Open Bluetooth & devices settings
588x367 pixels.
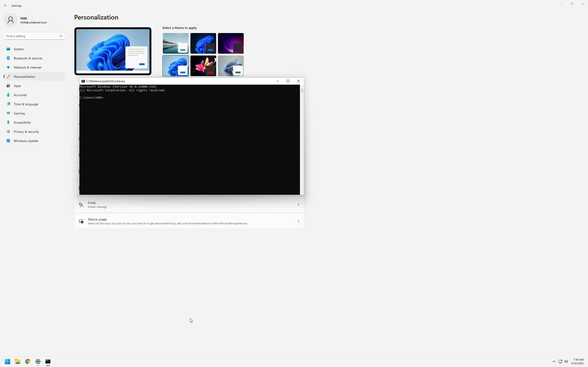coord(28,58)
